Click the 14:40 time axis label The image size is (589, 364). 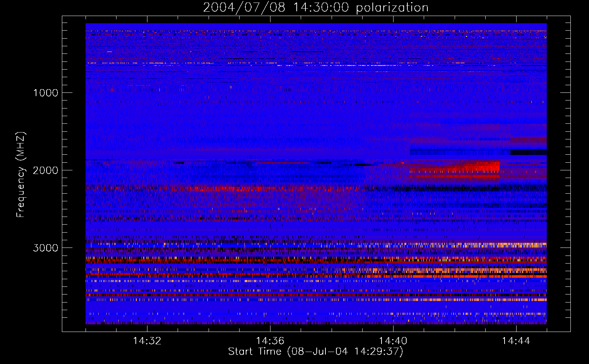(393, 341)
